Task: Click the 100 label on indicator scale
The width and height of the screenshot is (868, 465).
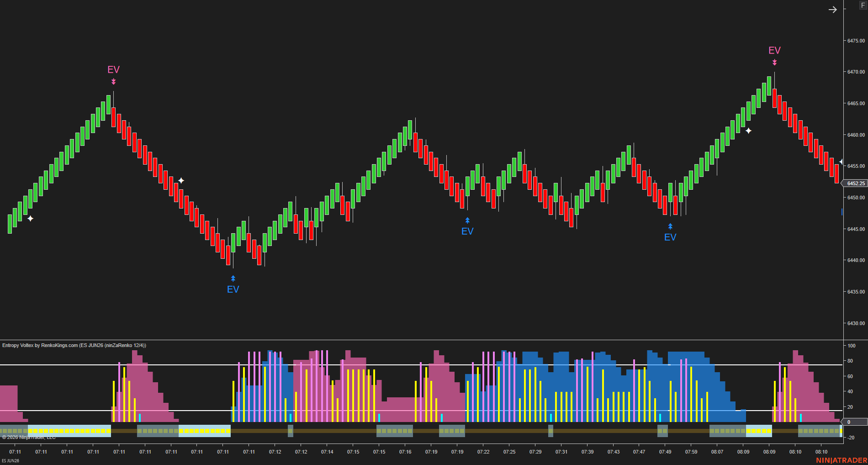Action: point(851,346)
